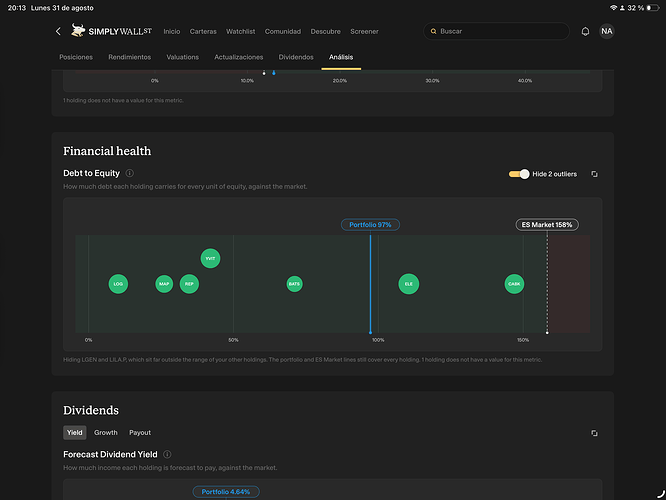The height and width of the screenshot is (500, 666).
Task: Click the Portfolio 97% label
Action: [x=370, y=225]
